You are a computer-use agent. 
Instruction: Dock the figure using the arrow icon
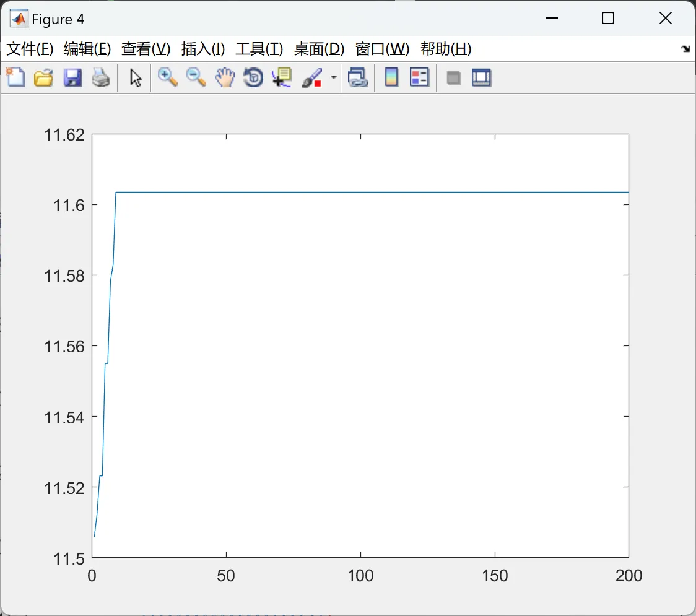[x=685, y=48]
